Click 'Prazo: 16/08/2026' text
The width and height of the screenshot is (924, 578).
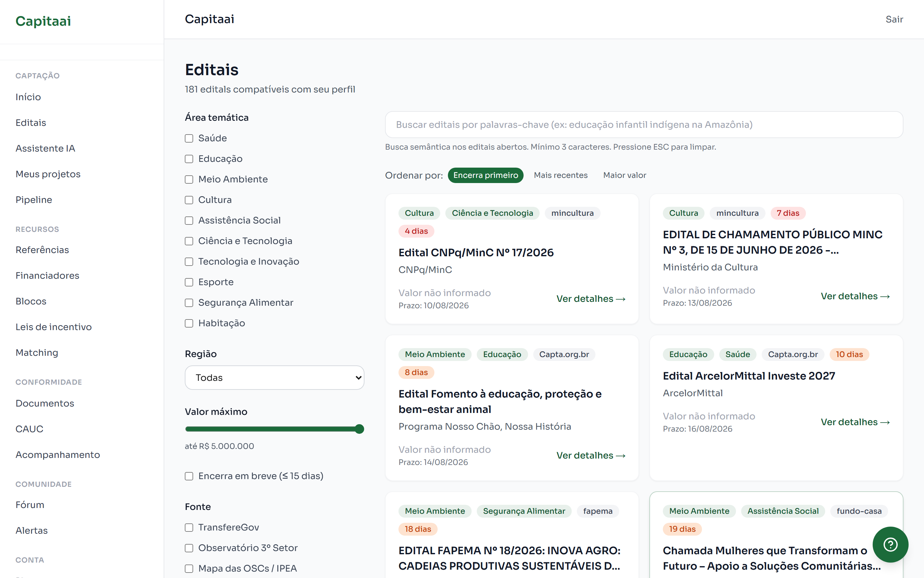pyautogui.click(x=697, y=429)
